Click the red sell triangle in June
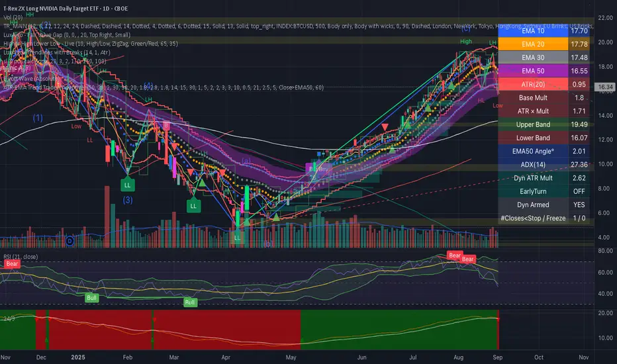The width and height of the screenshot is (617, 364). [x=385, y=126]
